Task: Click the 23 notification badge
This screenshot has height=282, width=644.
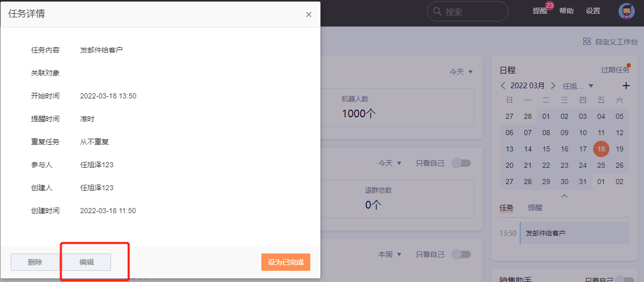Action: point(549,6)
